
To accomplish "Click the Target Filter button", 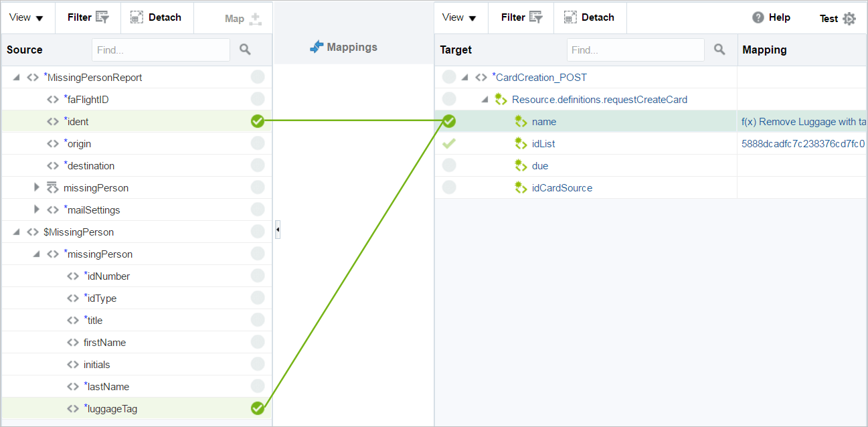I will (x=521, y=17).
